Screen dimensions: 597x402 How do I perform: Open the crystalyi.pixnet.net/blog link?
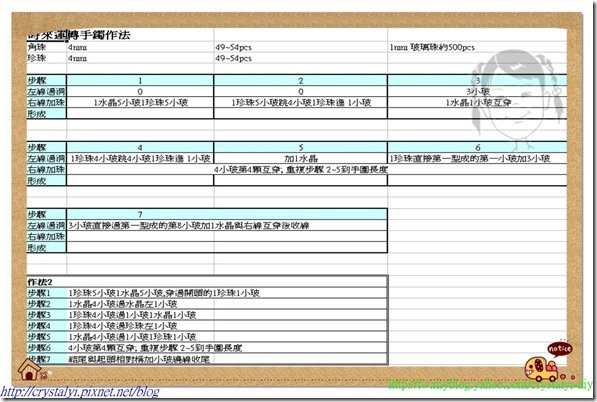coord(80,391)
